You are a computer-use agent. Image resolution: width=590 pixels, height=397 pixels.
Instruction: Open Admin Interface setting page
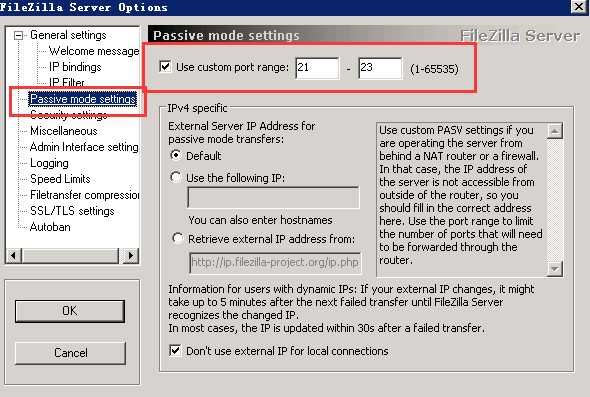click(x=84, y=147)
